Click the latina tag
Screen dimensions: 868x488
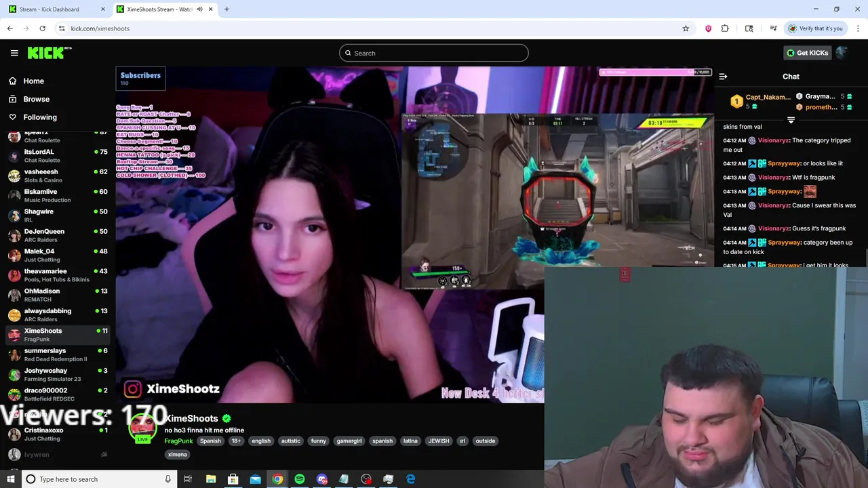click(410, 441)
